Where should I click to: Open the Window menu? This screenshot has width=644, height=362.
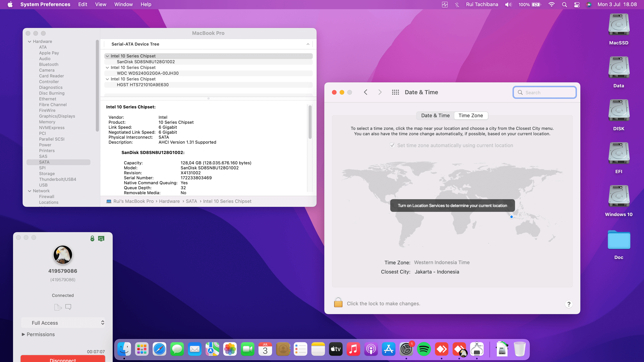click(x=123, y=4)
